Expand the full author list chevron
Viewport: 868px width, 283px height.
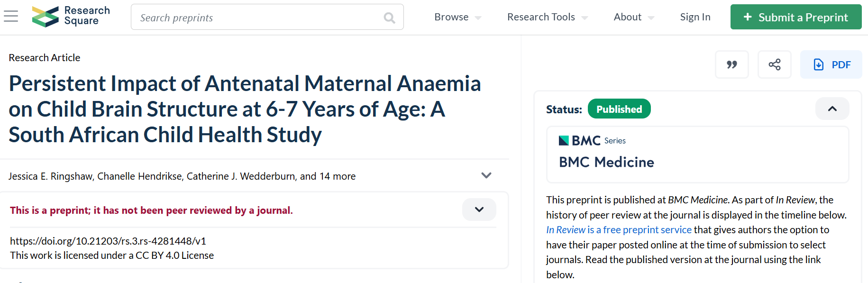click(486, 175)
